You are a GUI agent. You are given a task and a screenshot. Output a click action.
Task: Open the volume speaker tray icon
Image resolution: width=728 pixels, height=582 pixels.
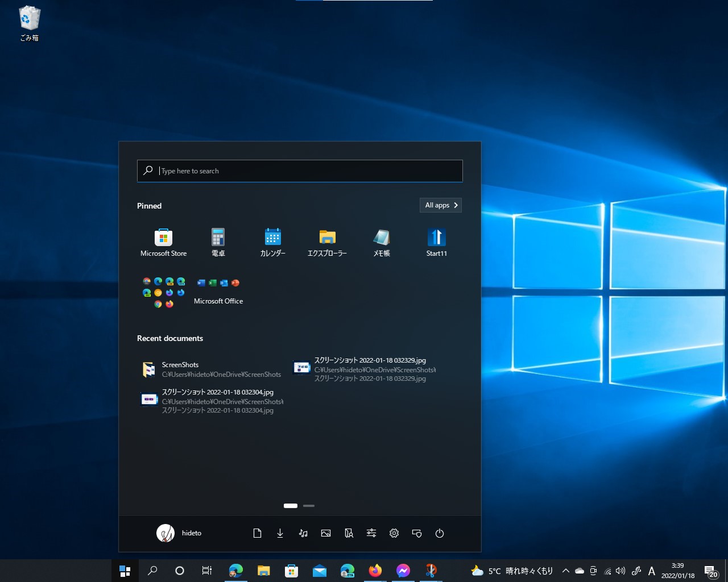click(x=621, y=571)
